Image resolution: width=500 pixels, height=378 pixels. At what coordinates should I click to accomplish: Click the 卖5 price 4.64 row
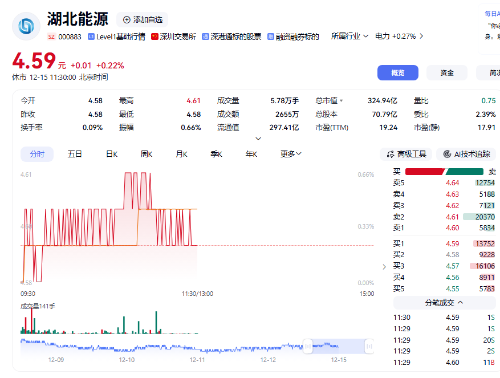[x=444, y=183]
